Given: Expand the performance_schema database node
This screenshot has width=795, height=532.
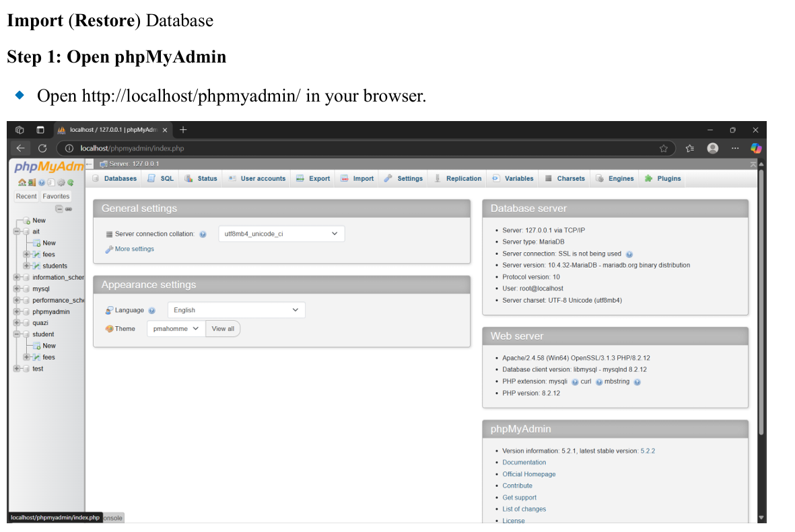Looking at the screenshot, I should point(17,300).
